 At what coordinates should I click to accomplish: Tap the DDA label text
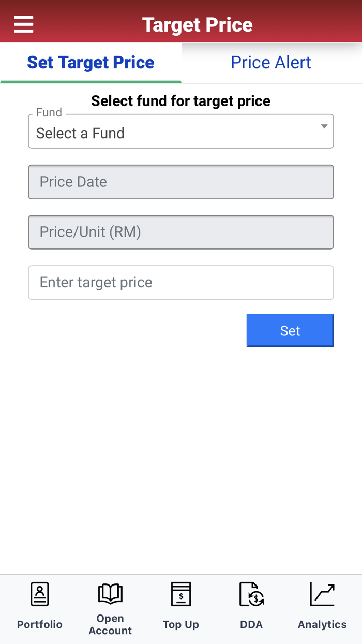click(251, 624)
